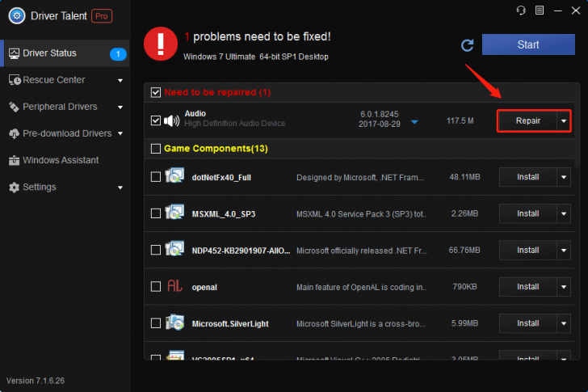Open dropdown arrow beside MSXML_4.0_SP3 Install
Image resolution: width=588 pixels, height=392 pixels.
click(564, 214)
